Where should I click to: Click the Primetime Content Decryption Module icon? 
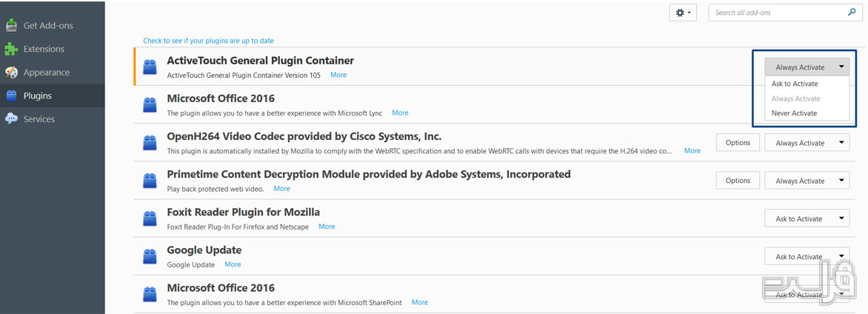pyautogui.click(x=150, y=181)
